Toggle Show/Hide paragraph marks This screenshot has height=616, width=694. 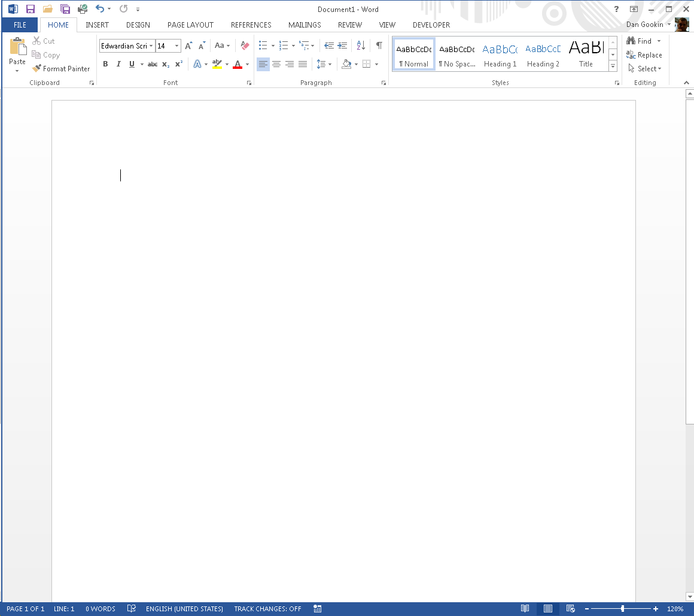[379, 45]
